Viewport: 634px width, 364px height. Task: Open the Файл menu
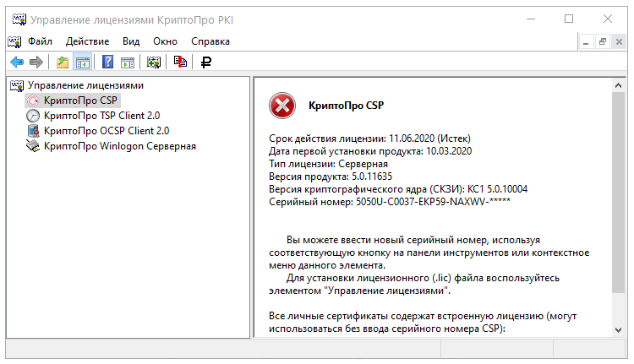(40, 41)
